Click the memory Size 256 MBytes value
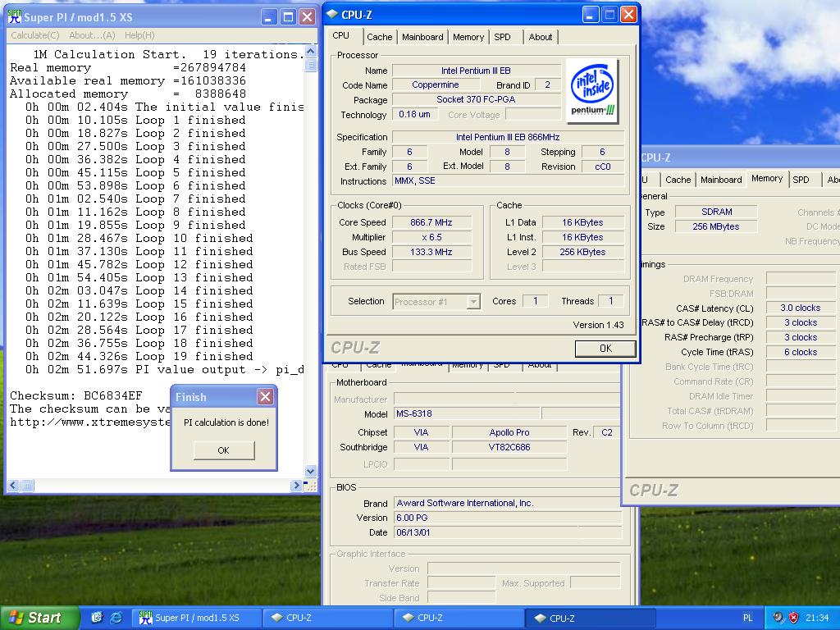This screenshot has width=840, height=630. click(716, 226)
